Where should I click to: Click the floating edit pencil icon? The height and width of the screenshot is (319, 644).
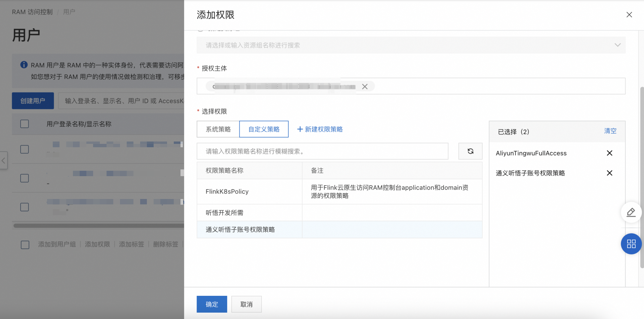tap(631, 212)
